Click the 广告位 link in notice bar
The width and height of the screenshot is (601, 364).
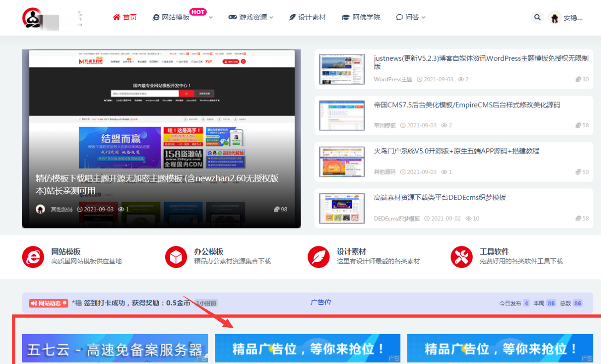(x=321, y=302)
